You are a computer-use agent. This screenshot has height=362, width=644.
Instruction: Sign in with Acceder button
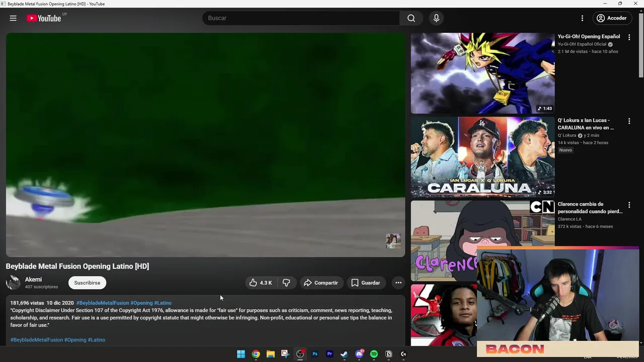tap(612, 18)
